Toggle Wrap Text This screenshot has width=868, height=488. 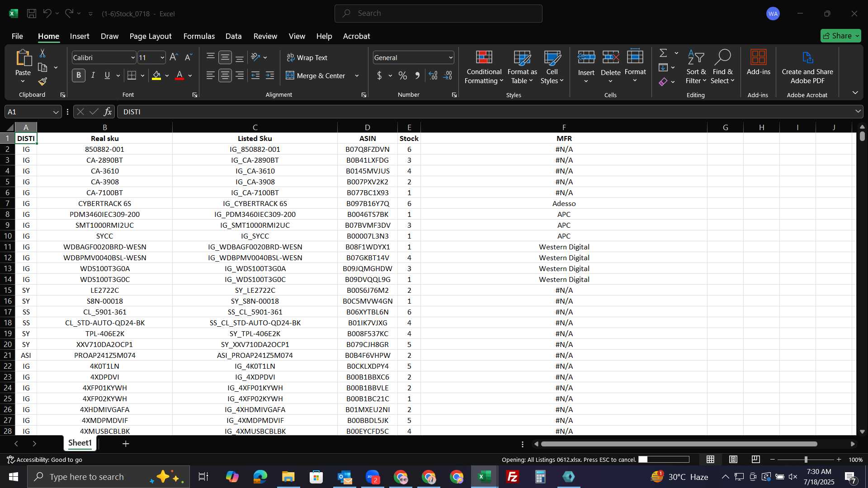307,57
